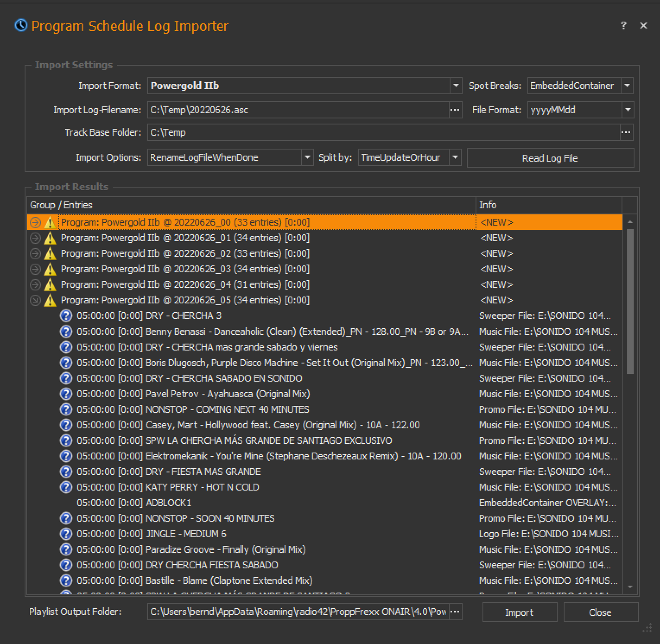Click the Read Log File button
This screenshot has width=660, height=644.
coord(550,158)
